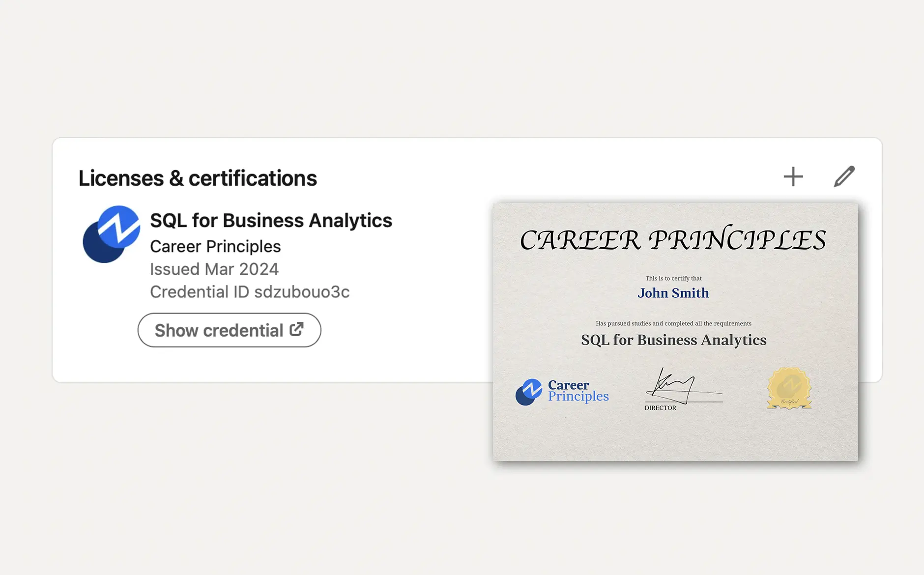Click the Credential ID sdzubouo3c text

tap(250, 291)
